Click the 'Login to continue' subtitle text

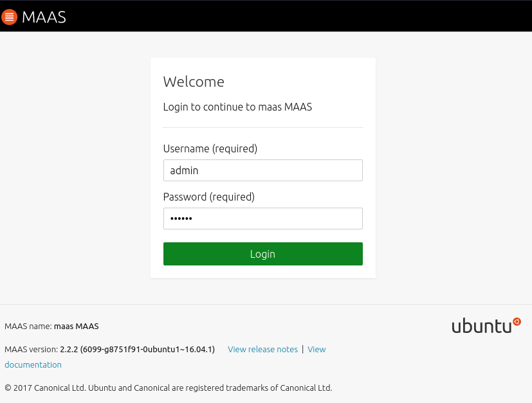click(237, 107)
